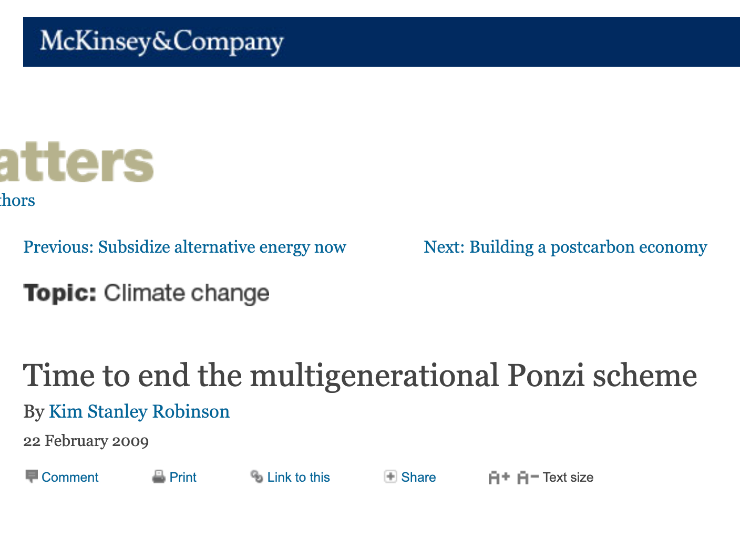This screenshot has height=560, width=740.
Task: Click the date 22 February 2009
Action: pos(86,440)
